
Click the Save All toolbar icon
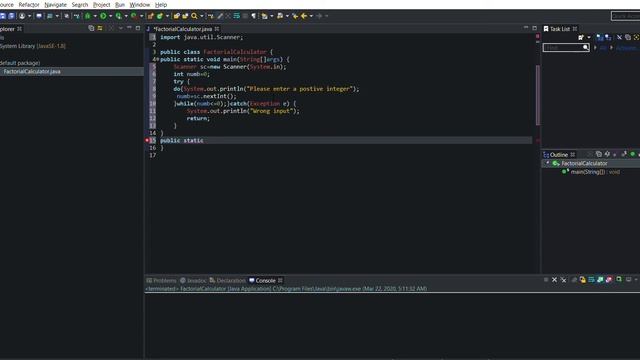[x=11, y=16]
